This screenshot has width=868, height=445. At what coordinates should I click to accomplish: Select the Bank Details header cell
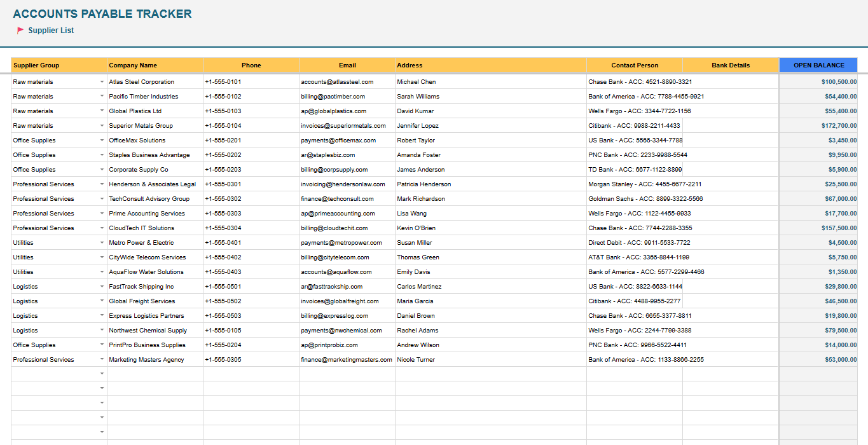731,65
